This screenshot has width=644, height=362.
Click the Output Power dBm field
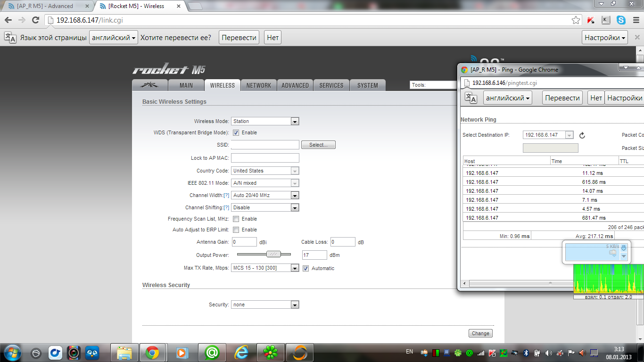[314, 255]
